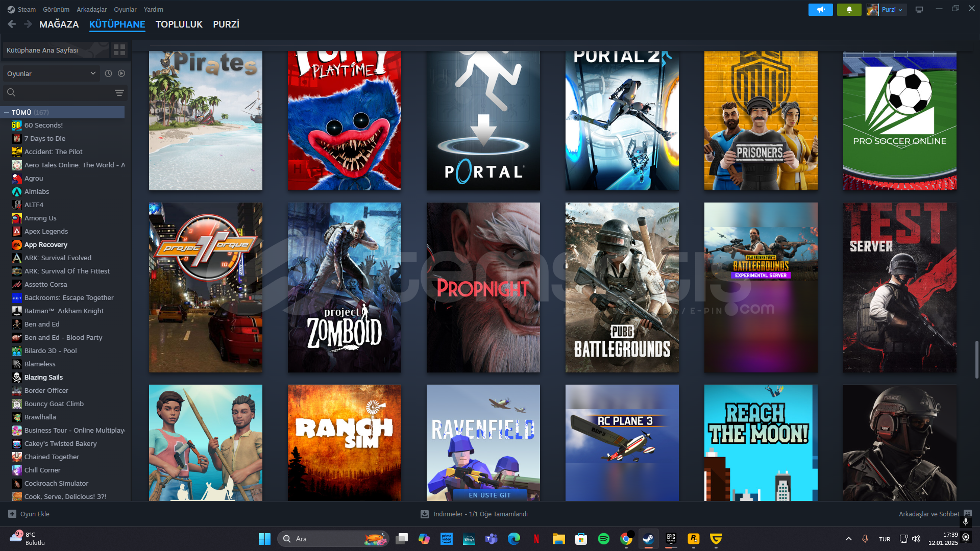Click the Windows taskbar Ara search box

[333, 539]
